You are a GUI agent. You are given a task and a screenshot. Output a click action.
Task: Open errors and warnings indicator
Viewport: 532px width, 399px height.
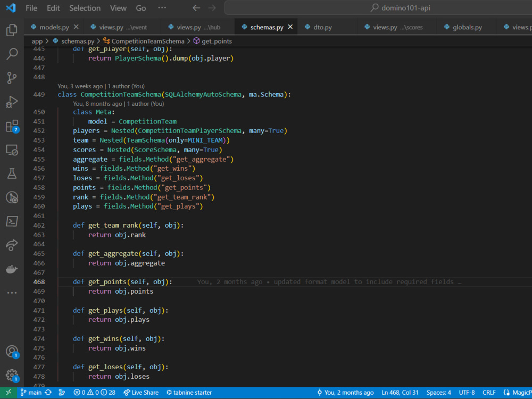(x=94, y=393)
